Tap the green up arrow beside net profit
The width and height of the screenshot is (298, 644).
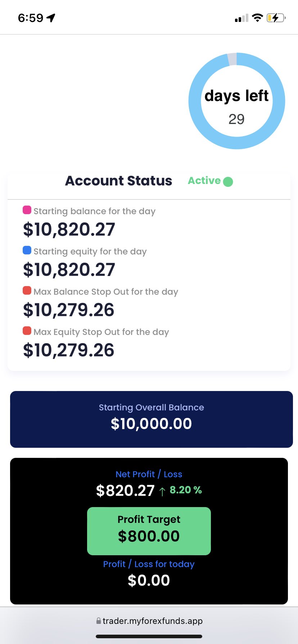(x=162, y=491)
